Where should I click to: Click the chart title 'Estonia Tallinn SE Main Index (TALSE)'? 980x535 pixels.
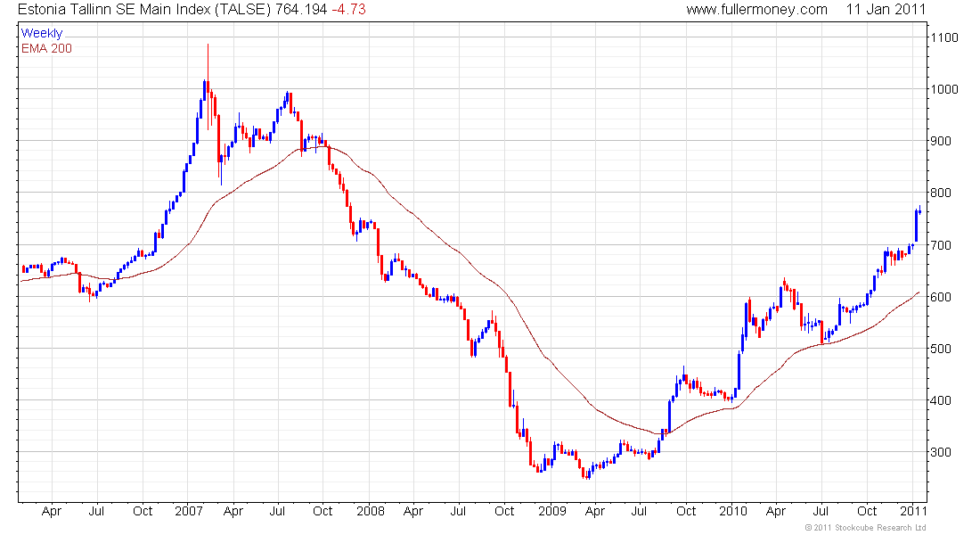(x=144, y=10)
